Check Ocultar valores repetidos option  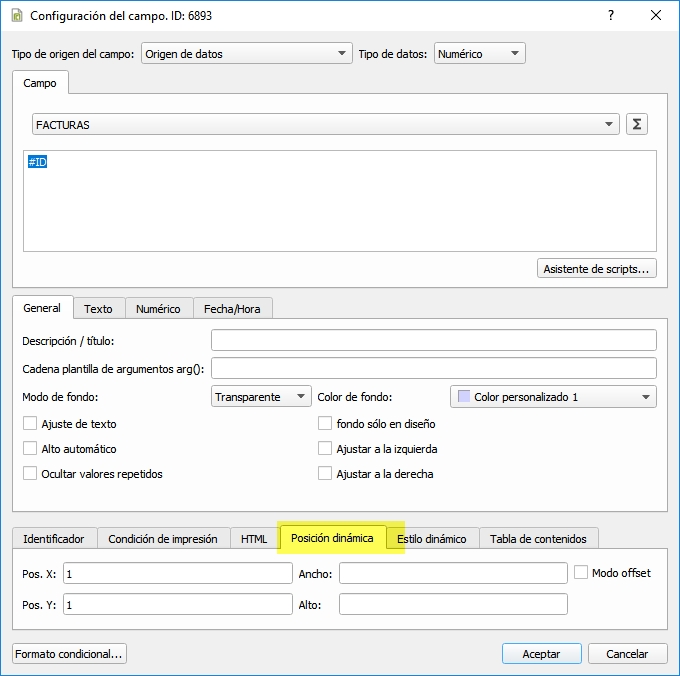coord(30,474)
